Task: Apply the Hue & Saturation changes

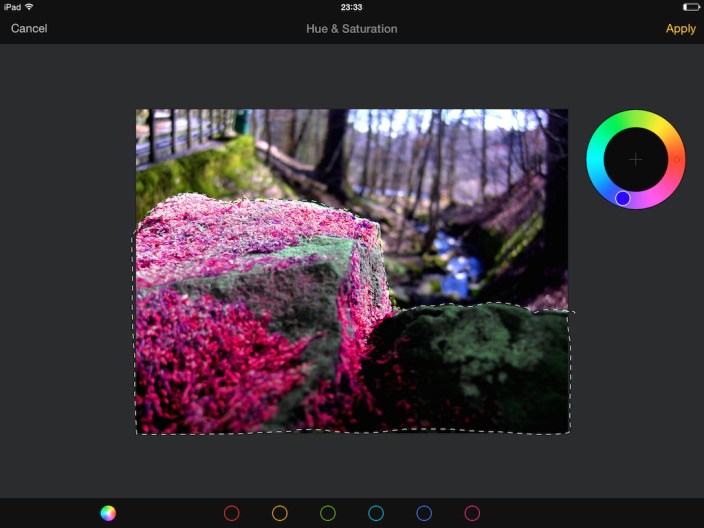Action: tap(680, 29)
